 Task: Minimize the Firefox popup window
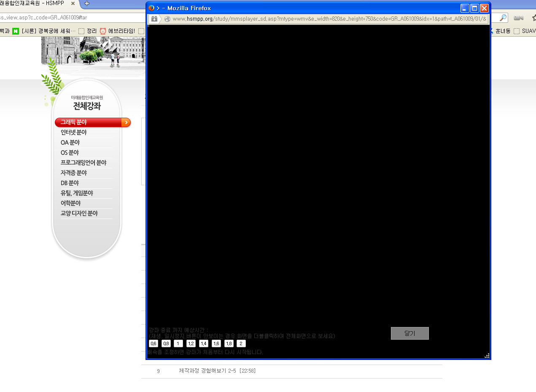pyautogui.click(x=465, y=8)
